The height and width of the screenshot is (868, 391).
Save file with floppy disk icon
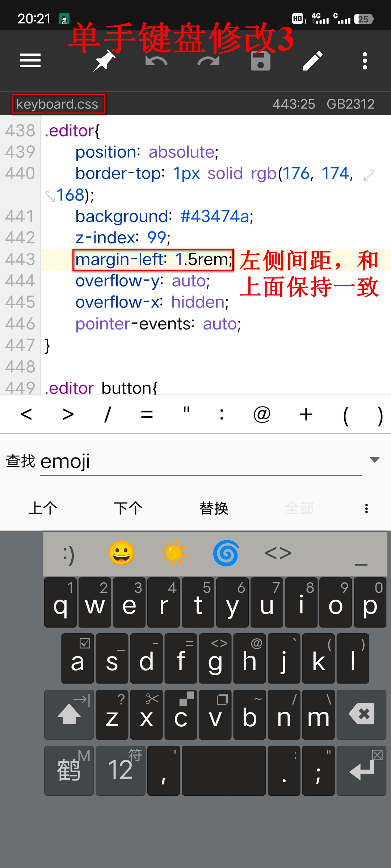coord(261,61)
